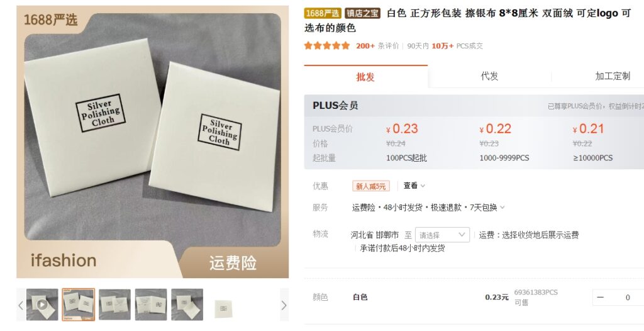Open the 200+ 条评价 reviews link
The height and width of the screenshot is (331, 644).
coord(377,46)
